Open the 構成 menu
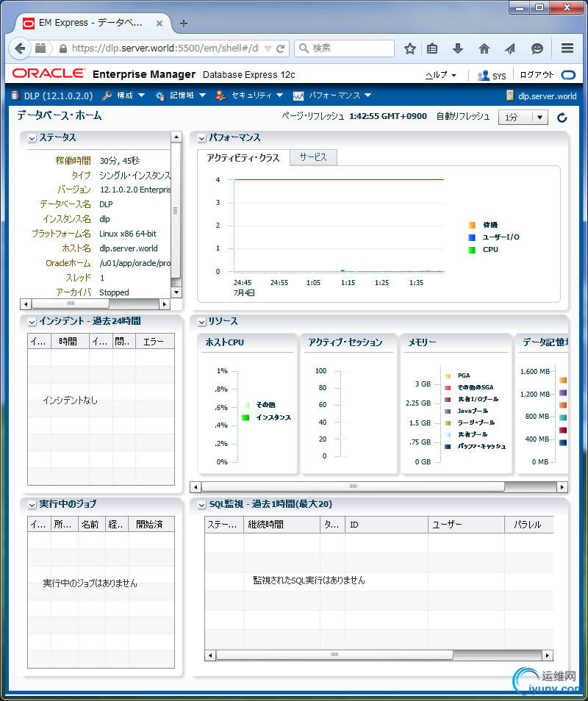This screenshot has height=701, width=588. pyautogui.click(x=123, y=96)
